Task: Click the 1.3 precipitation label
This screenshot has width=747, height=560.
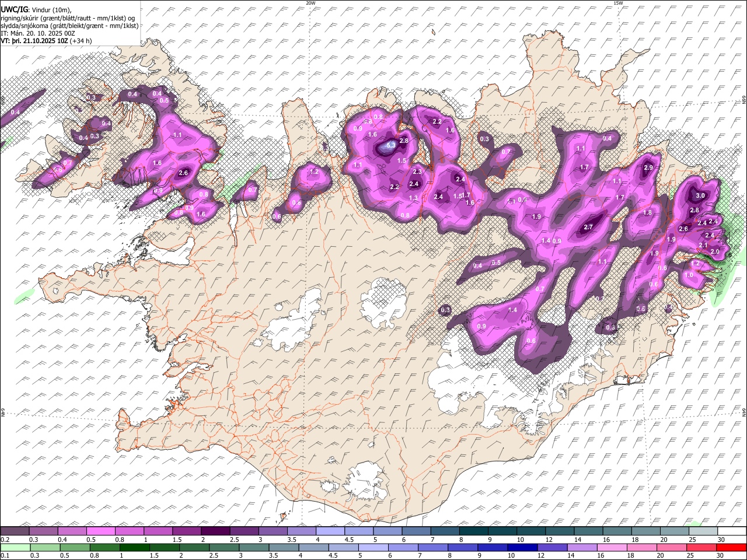Action: coord(414,198)
